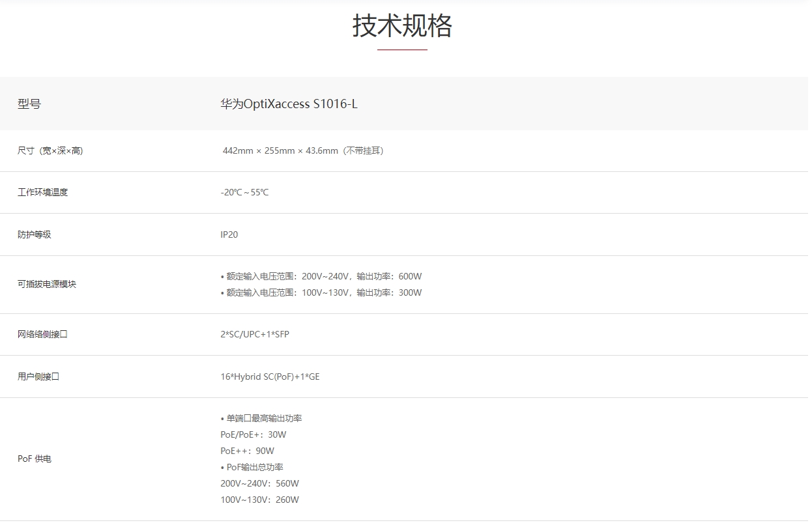Screen dimensions: 812x525
Task: Click the PoE/PoE+：30W line
Action: coord(254,434)
